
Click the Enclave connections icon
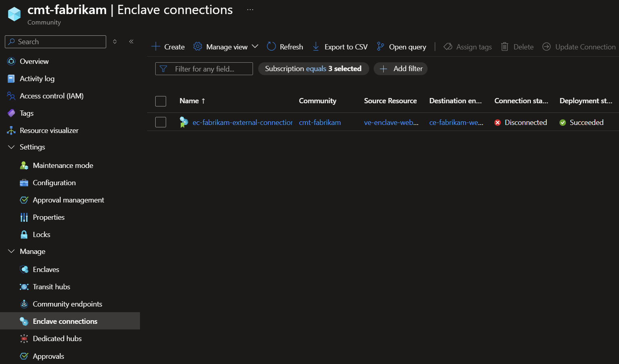[x=24, y=321]
